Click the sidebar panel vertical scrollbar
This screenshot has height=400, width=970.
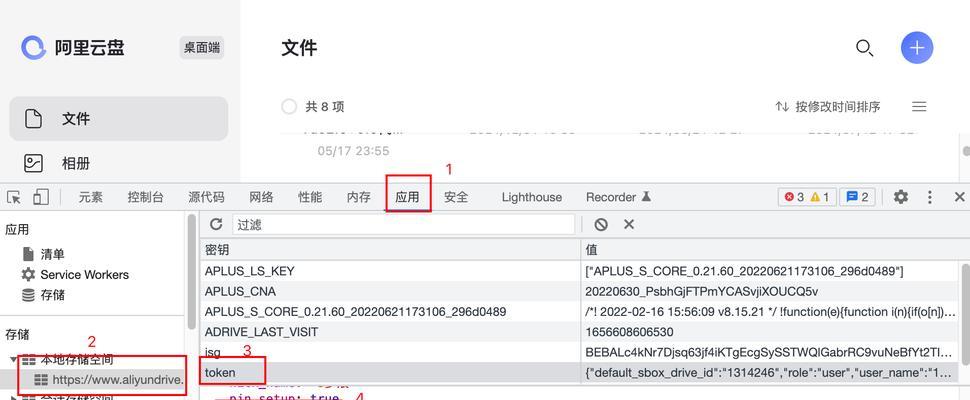(x=192, y=272)
